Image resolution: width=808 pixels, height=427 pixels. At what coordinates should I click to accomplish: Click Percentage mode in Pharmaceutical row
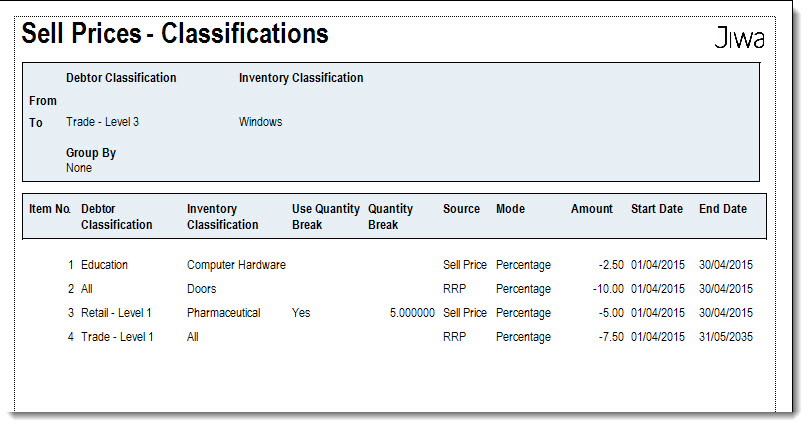point(523,313)
